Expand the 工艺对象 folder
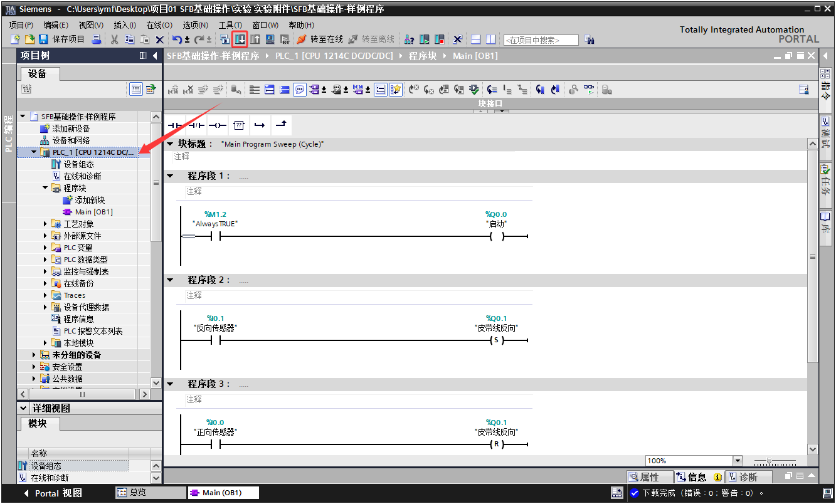 [x=46, y=224]
